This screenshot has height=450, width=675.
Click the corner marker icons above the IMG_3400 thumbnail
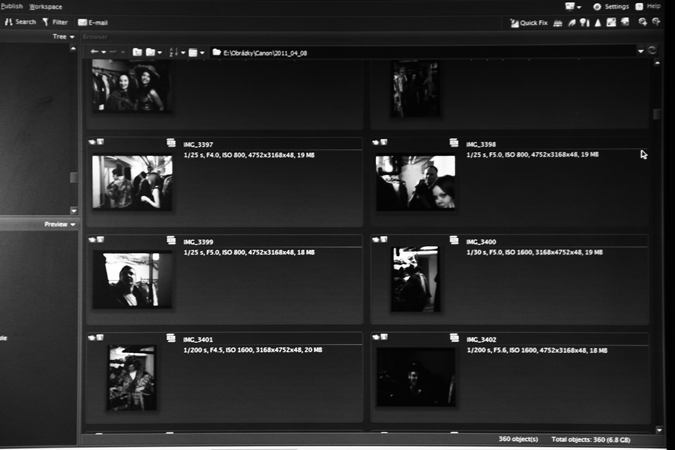point(380,239)
